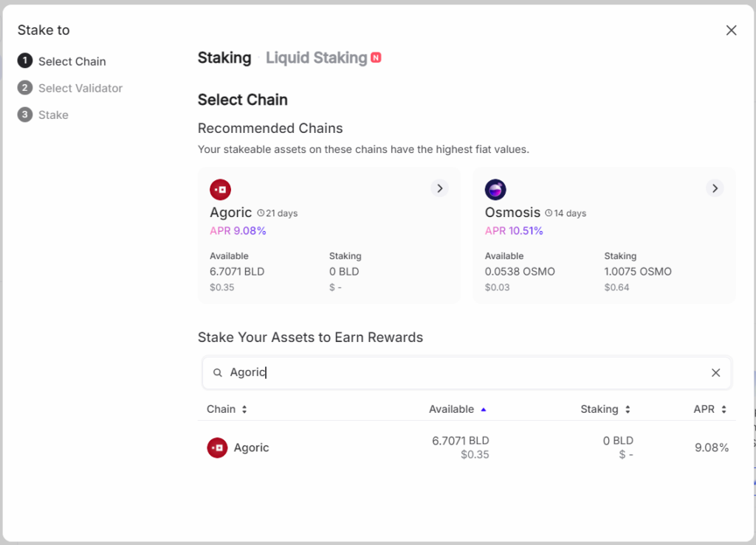
Task: Click the search input containing Agoric
Action: [465, 373]
